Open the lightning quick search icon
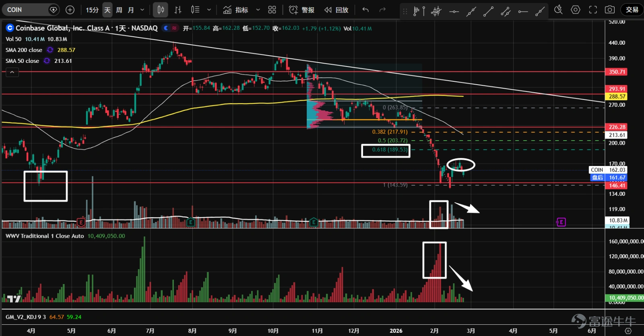Screen dimensions: 644x336 [x=558, y=10]
